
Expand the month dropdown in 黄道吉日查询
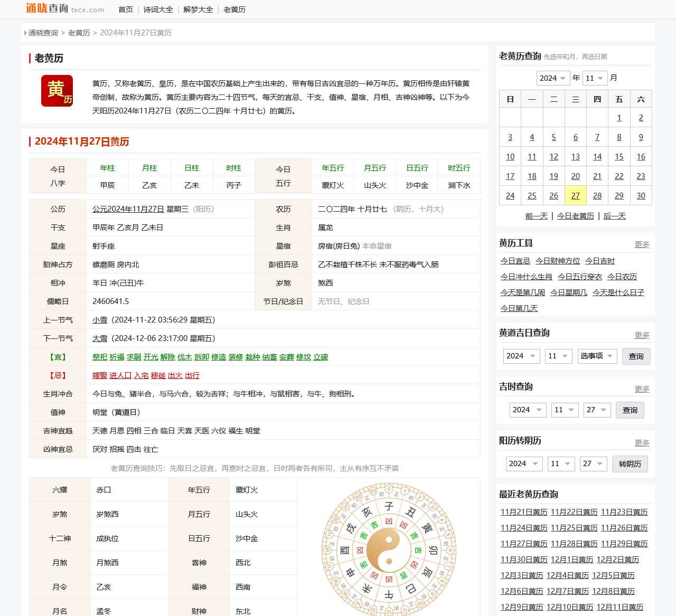558,356
